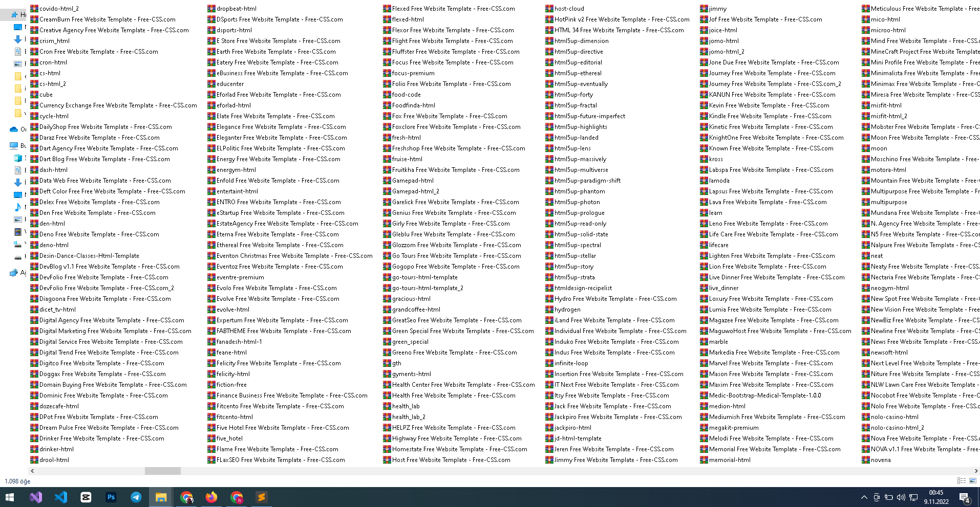Image resolution: width=980 pixels, height=507 pixels.
Task: Open Telegram from the taskbar
Action: (x=136, y=497)
